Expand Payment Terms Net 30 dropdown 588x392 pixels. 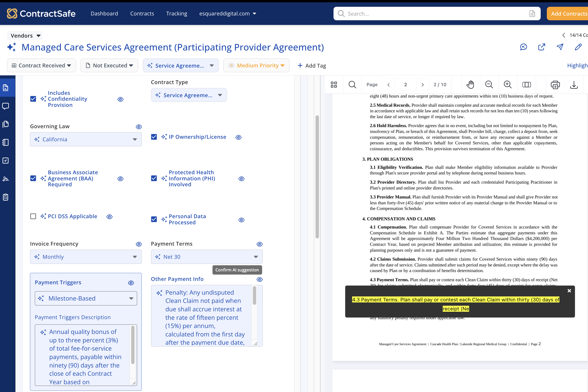pyautogui.click(x=207, y=257)
